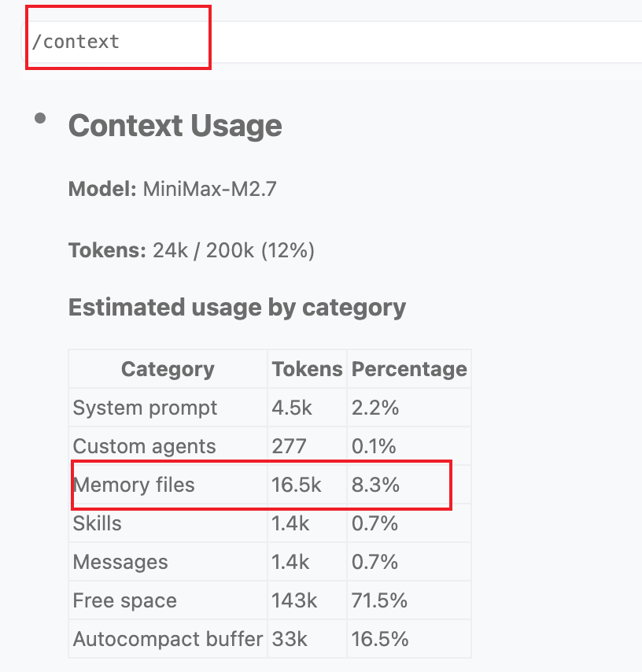Select the 71.5% cell for Free space
The image size is (642, 672).
point(379,600)
